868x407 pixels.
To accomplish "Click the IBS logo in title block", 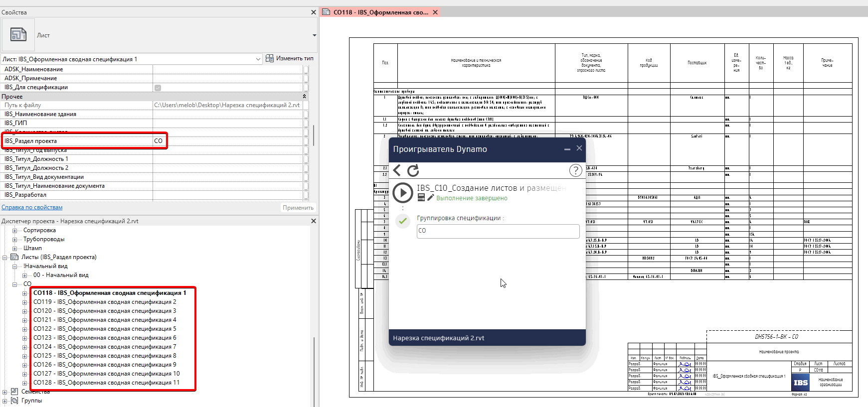I will (x=801, y=383).
